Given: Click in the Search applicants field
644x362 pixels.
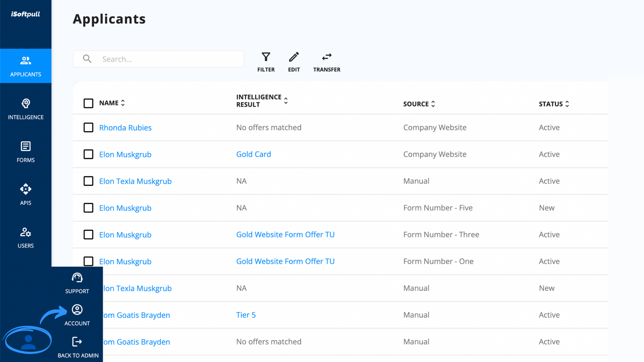Looking at the screenshot, I should click(159, 59).
